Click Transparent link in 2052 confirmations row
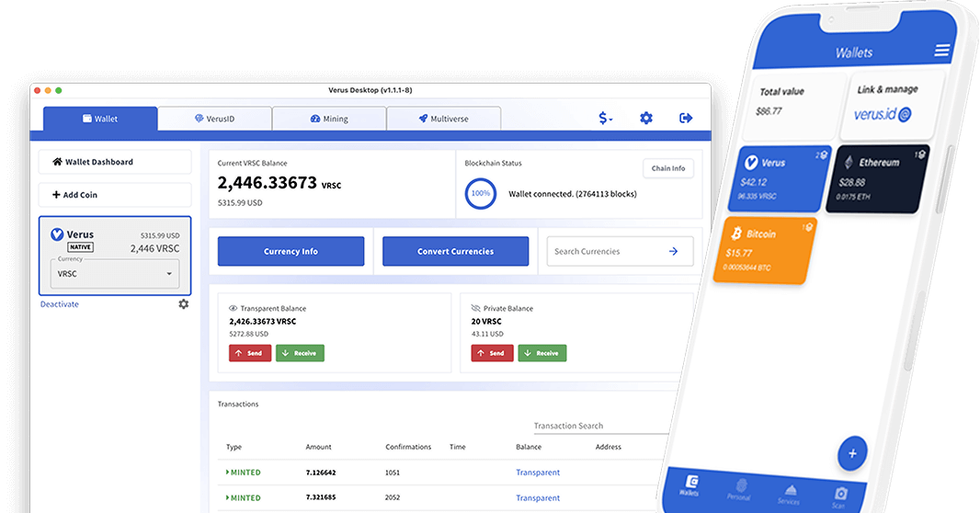Screen dimensions: 980x513 point(538,498)
